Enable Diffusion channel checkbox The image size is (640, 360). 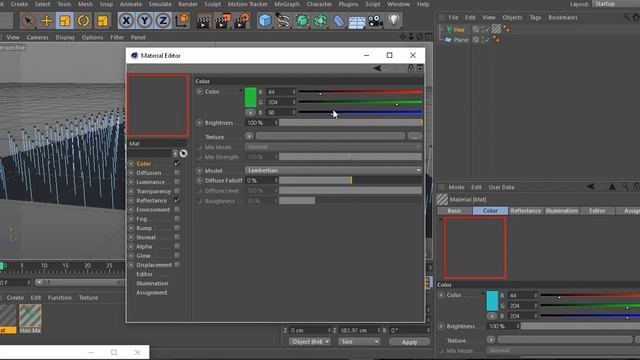[x=177, y=173]
